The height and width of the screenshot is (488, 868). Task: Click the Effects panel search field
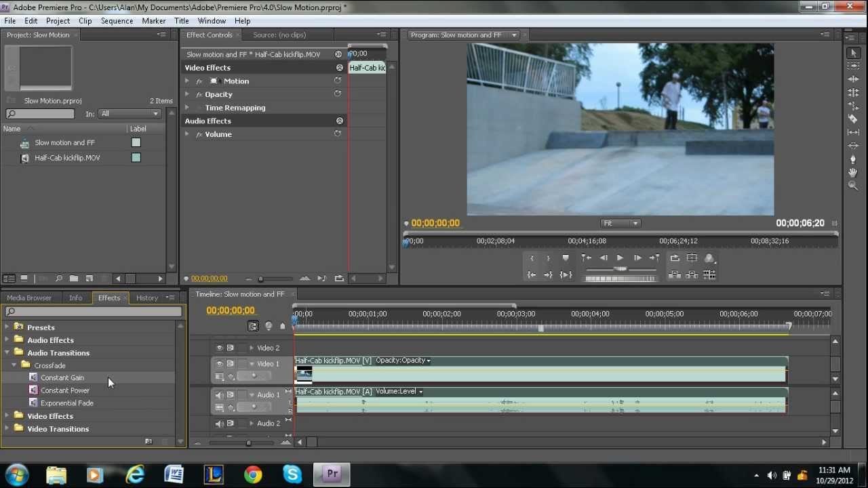[94, 312]
